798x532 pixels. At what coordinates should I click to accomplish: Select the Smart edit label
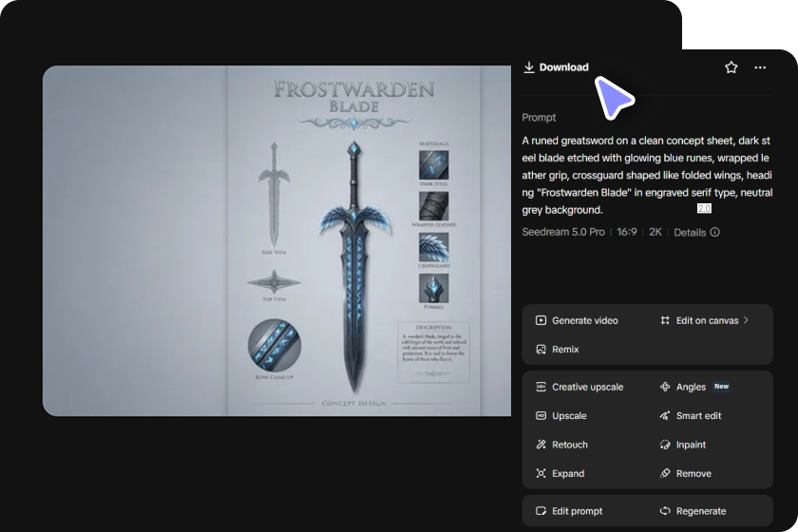click(698, 416)
